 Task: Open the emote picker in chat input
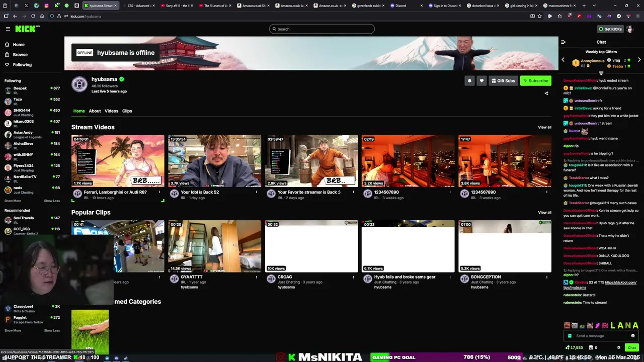[633, 336]
